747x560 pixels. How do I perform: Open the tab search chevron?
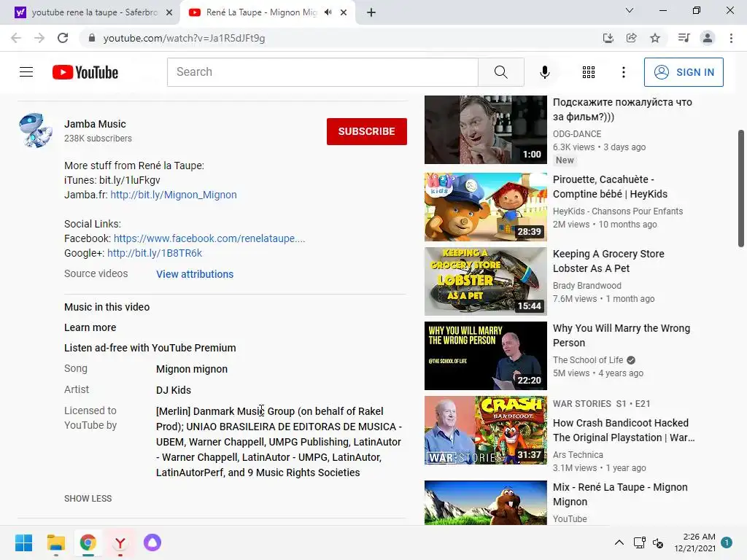(630, 10)
